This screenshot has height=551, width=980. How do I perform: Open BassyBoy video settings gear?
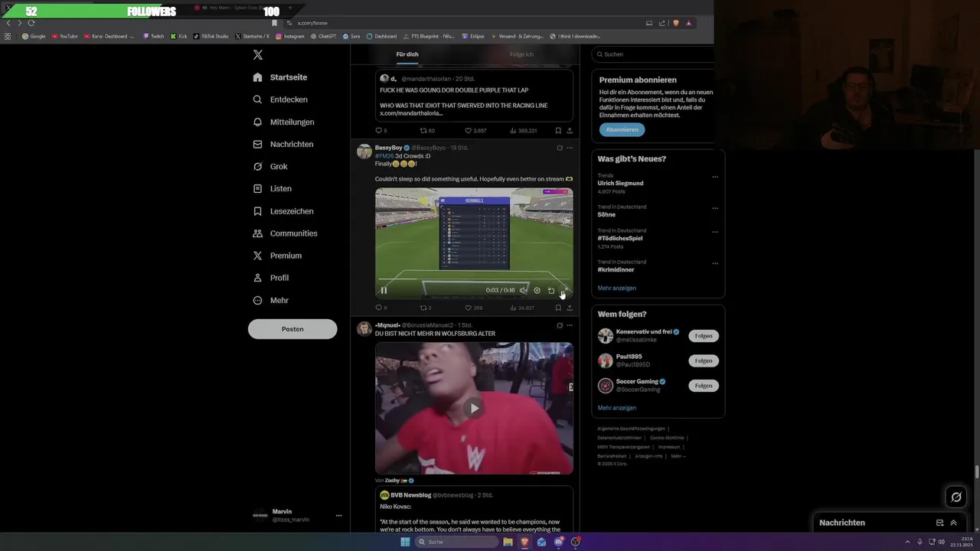pos(537,290)
